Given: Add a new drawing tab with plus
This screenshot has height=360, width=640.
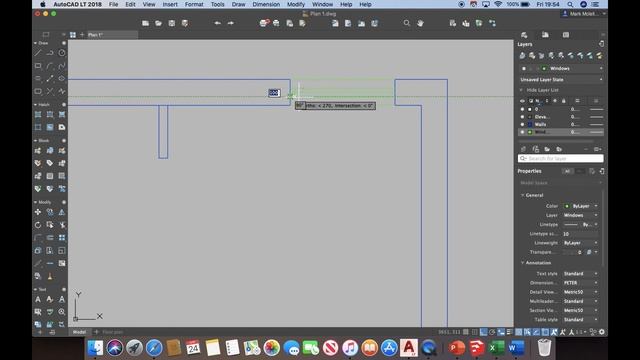Looking at the screenshot, I should click(82, 35).
